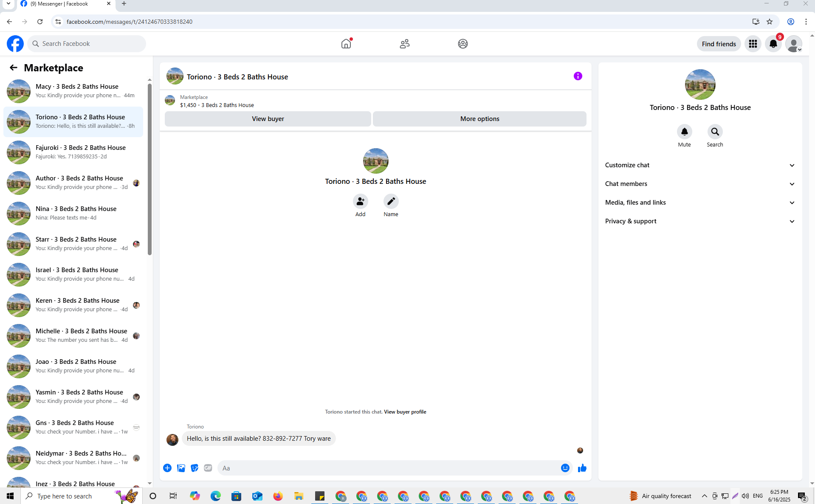Open the Groups icon in top navigation
The width and height of the screenshot is (815, 504).
coord(463,44)
